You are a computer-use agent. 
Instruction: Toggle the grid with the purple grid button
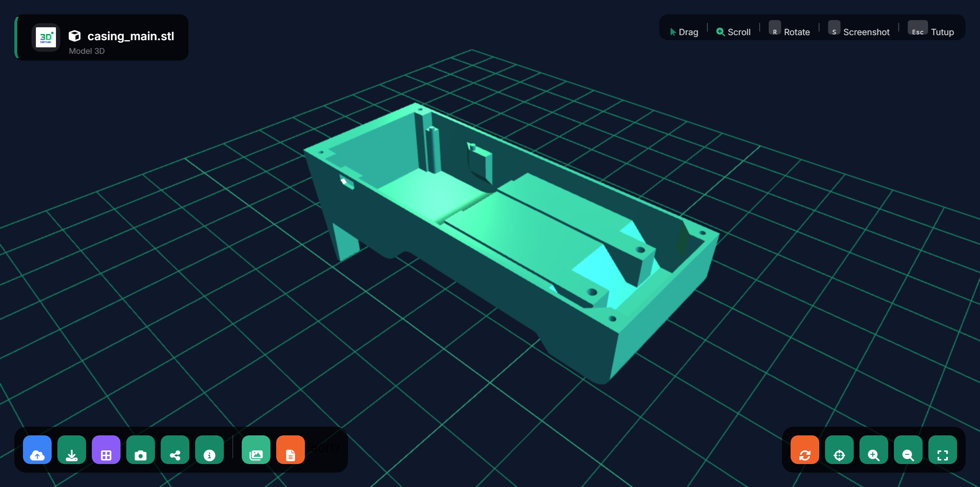point(106,449)
